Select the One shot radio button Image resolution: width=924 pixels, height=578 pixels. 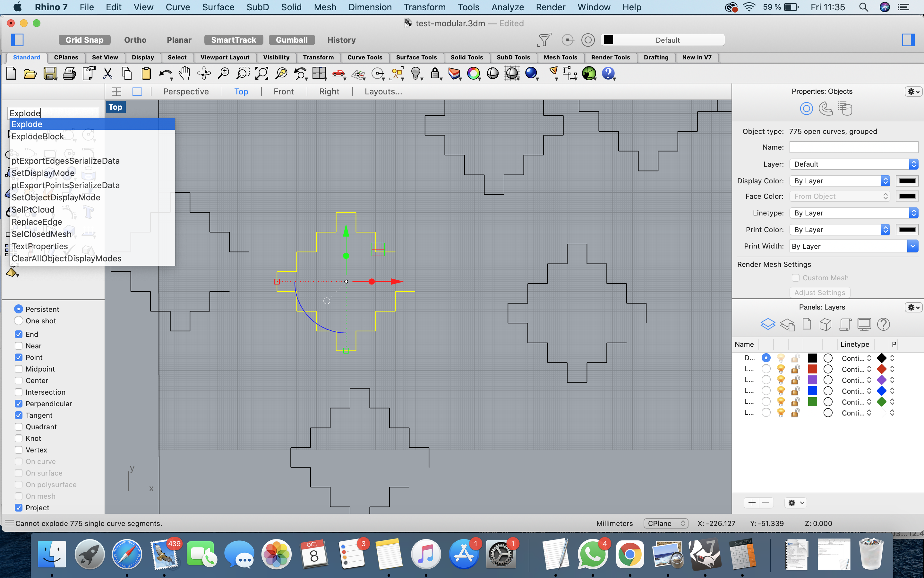pyautogui.click(x=18, y=321)
